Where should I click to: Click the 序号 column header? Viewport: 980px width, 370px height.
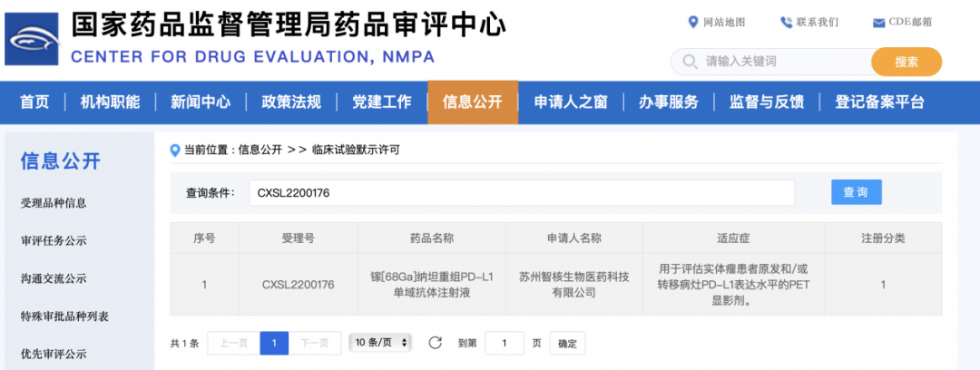[204, 239]
